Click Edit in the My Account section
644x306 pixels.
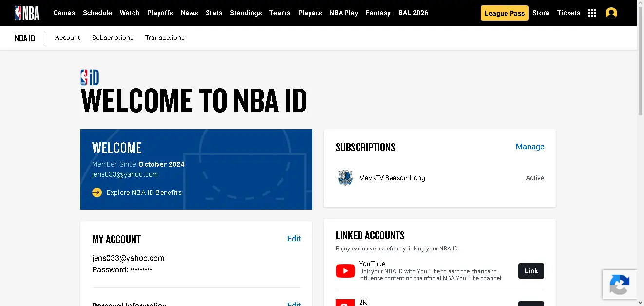coord(294,238)
